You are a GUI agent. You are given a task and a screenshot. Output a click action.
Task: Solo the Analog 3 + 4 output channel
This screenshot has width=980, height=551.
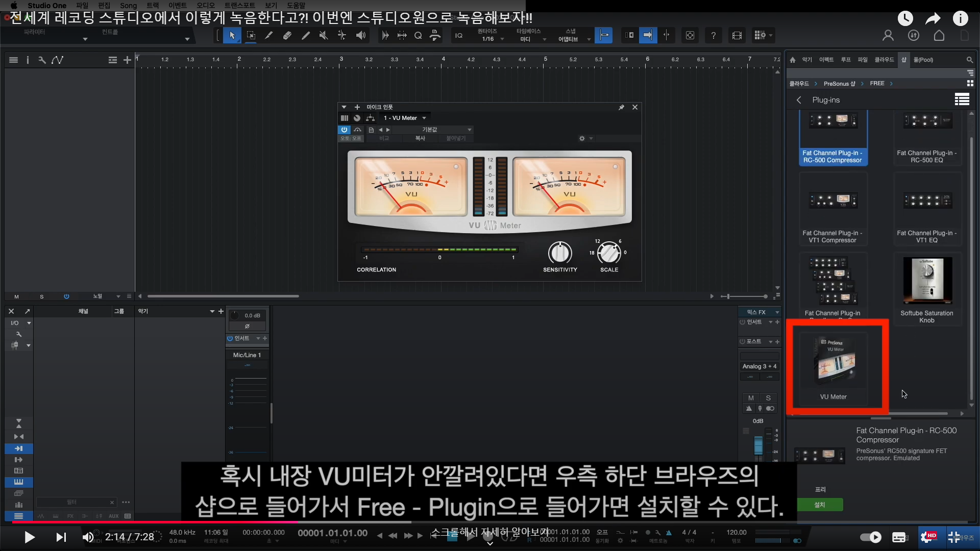click(768, 398)
